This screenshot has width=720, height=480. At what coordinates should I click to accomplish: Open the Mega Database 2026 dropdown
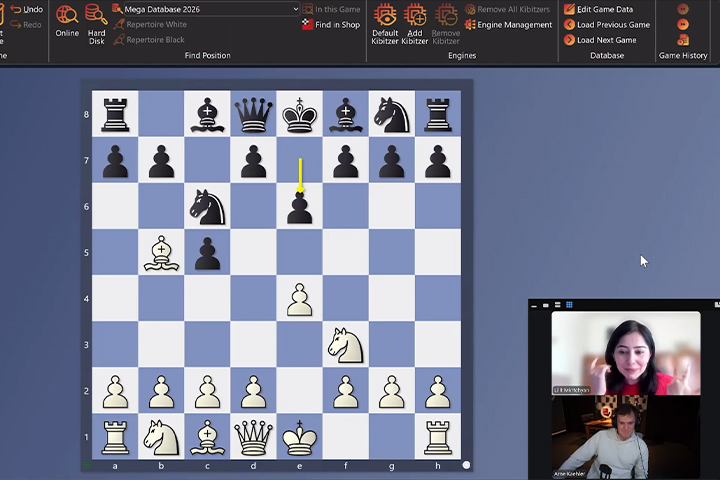coord(295,9)
